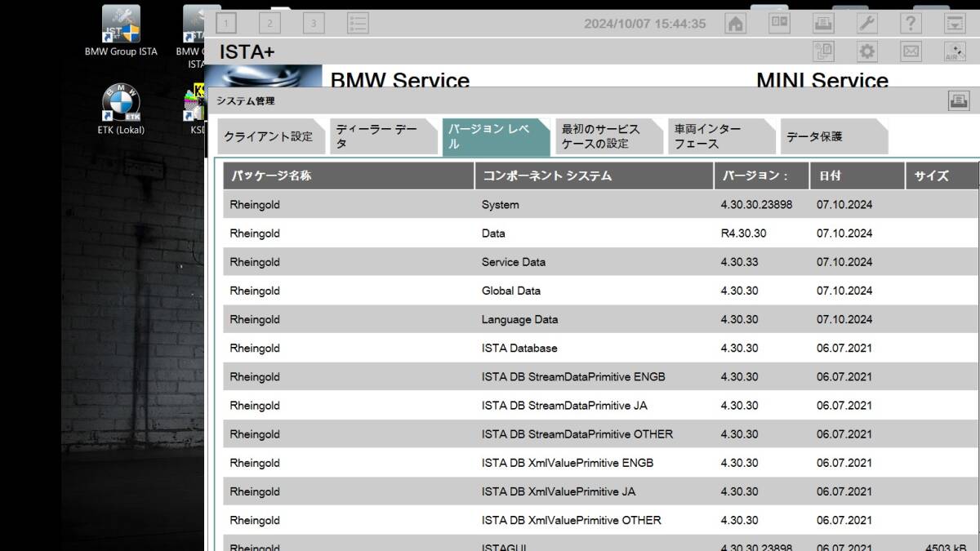Screen dimensions: 980x551
Task: Switch to the ディーラー データ tab
Action: [382, 136]
